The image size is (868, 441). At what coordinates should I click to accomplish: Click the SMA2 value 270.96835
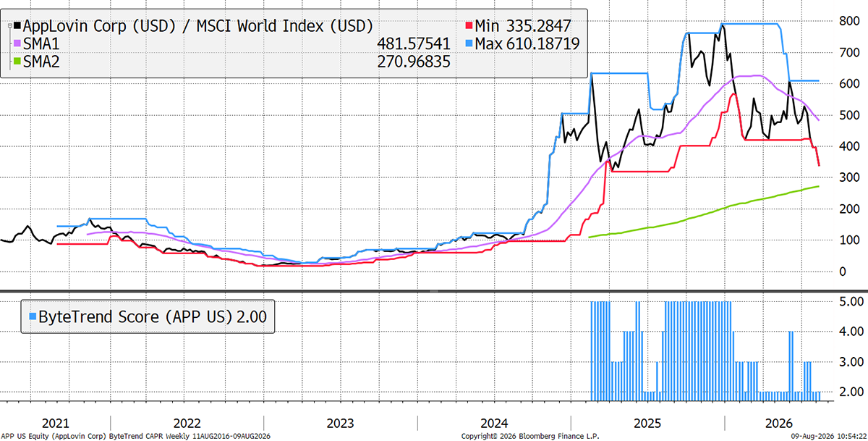(x=414, y=62)
